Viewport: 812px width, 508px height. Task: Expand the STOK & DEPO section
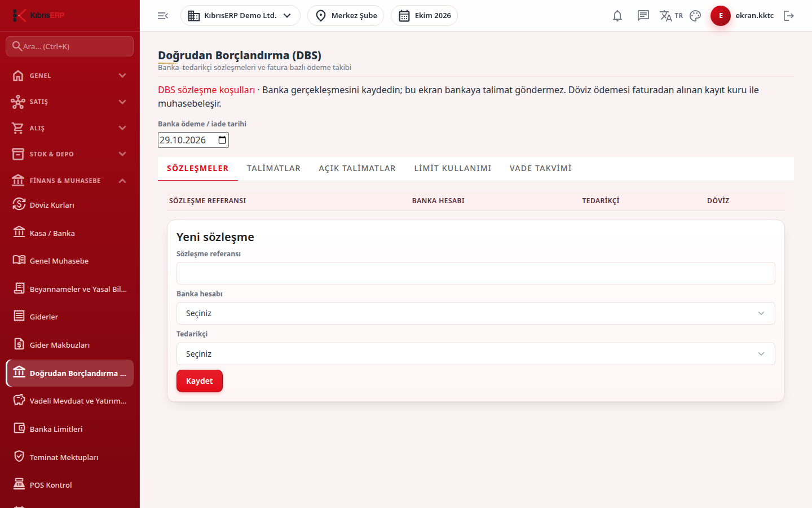click(70, 154)
